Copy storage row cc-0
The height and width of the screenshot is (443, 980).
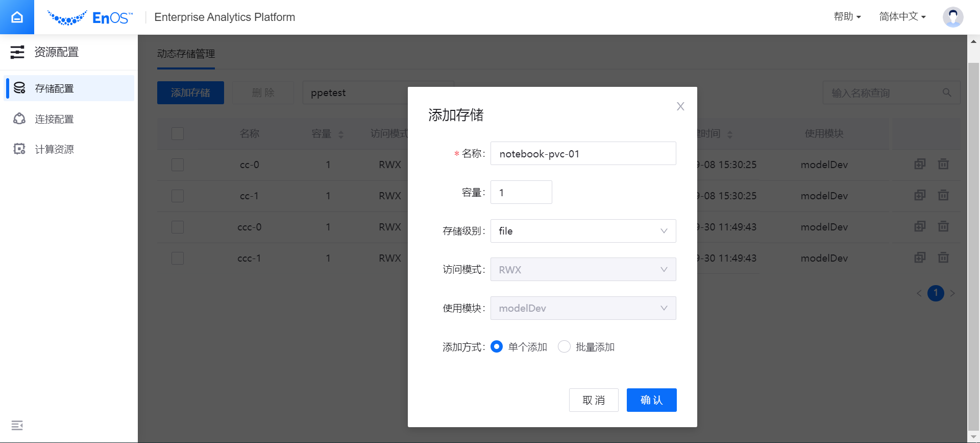[x=920, y=164]
